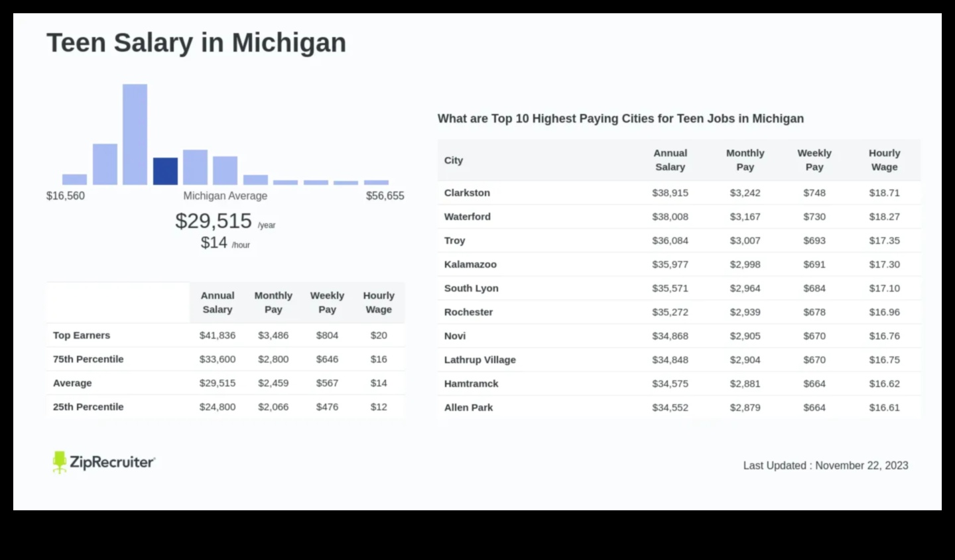Select Clarkston annual salary $38,915
The image size is (955, 560).
click(x=670, y=193)
